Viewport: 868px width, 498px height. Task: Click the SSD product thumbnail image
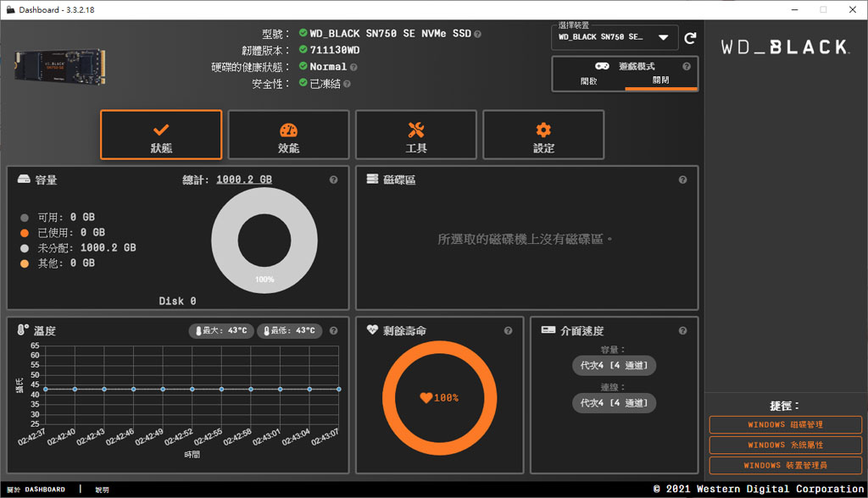(59, 66)
